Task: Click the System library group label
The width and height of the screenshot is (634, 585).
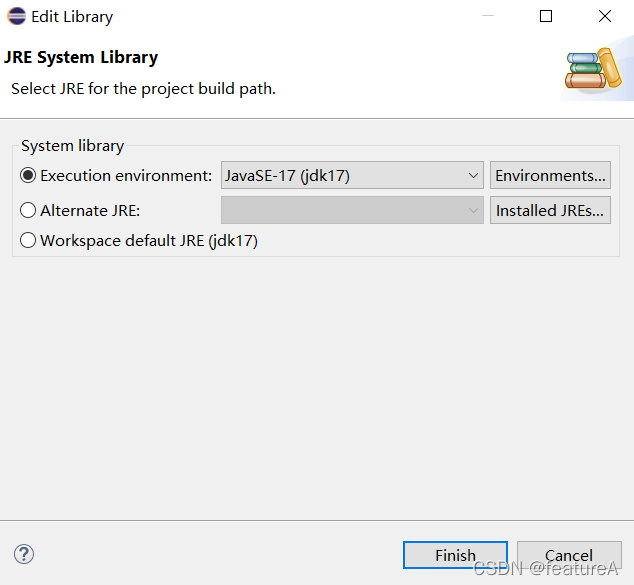Action: [x=72, y=146]
